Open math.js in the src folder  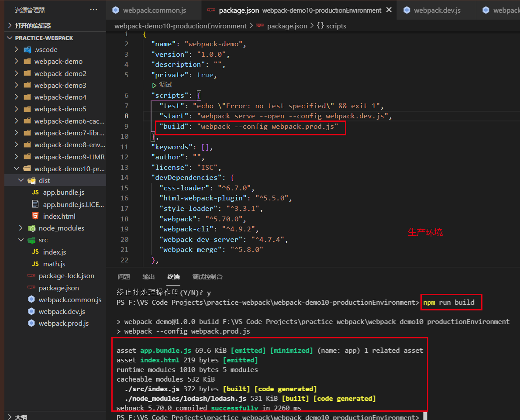point(54,264)
